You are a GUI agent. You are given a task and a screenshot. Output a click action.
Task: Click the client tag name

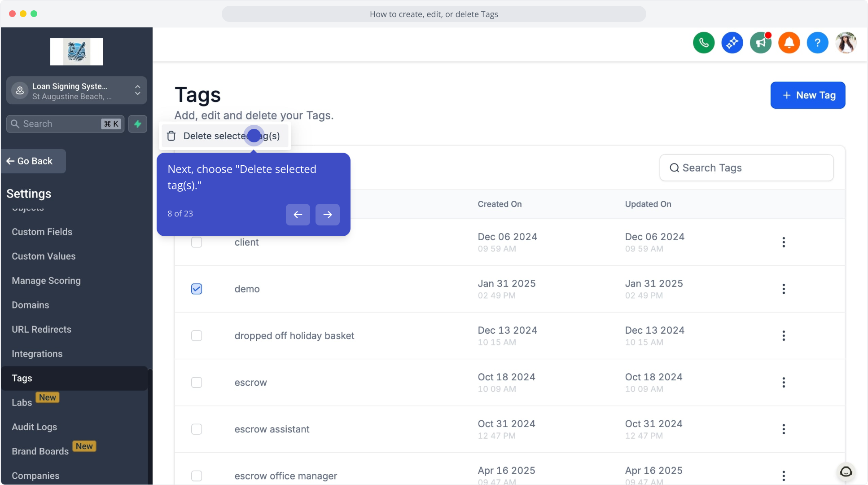click(x=246, y=242)
